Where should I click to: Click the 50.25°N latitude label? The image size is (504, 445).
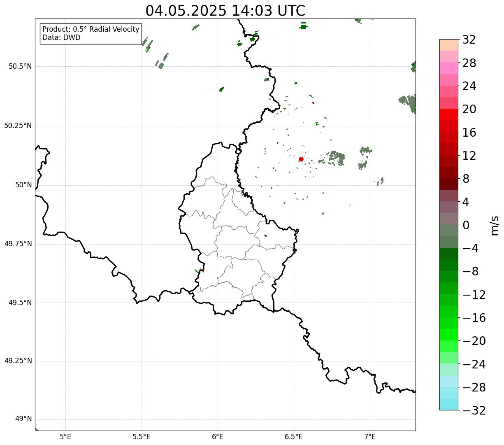[x=18, y=126]
